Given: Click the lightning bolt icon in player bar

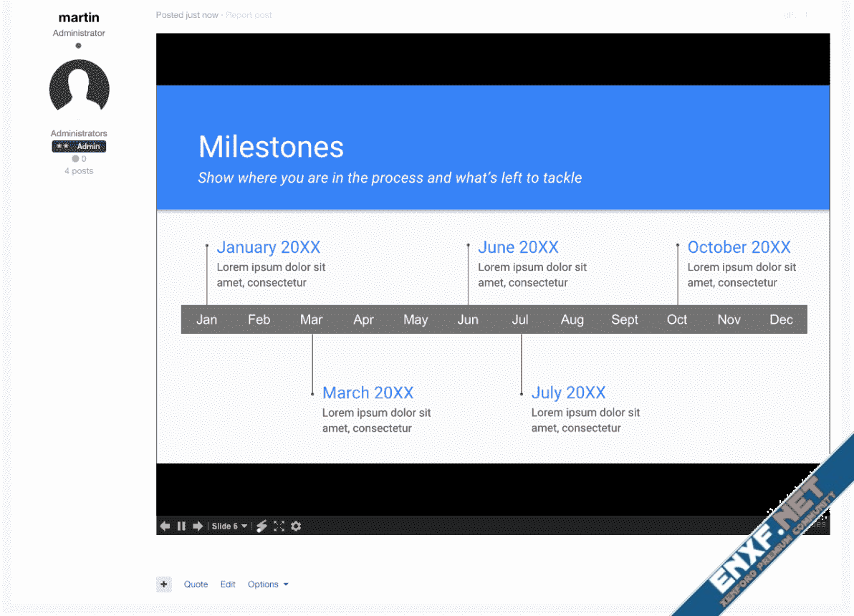Looking at the screenshot, I should pyautogui.click(x=262, y=526).
